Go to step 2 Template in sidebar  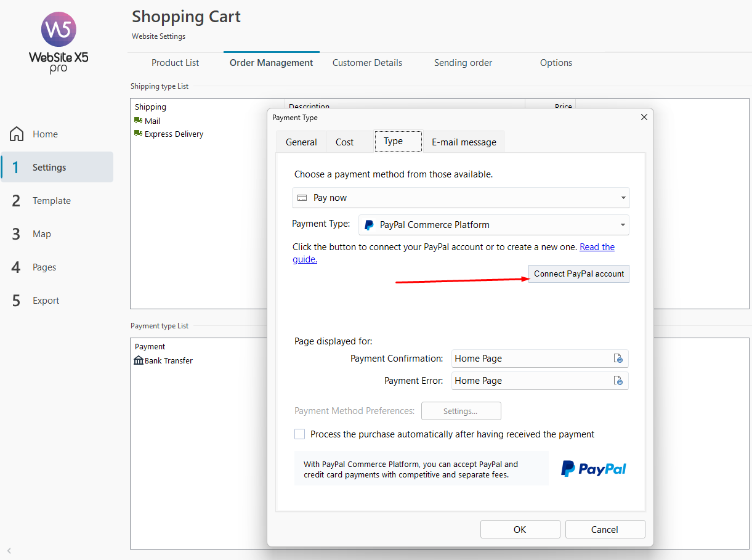(51, 201)
